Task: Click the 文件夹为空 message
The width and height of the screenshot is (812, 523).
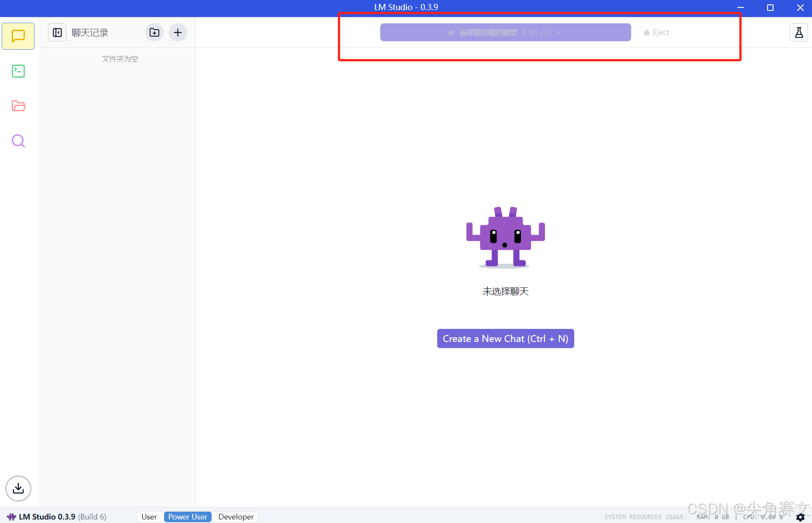Action: (x=120, y=59)
